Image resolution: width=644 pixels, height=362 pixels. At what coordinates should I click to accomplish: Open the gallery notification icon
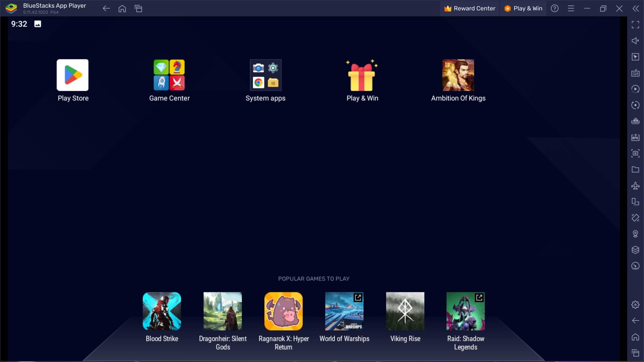point(38,24)
